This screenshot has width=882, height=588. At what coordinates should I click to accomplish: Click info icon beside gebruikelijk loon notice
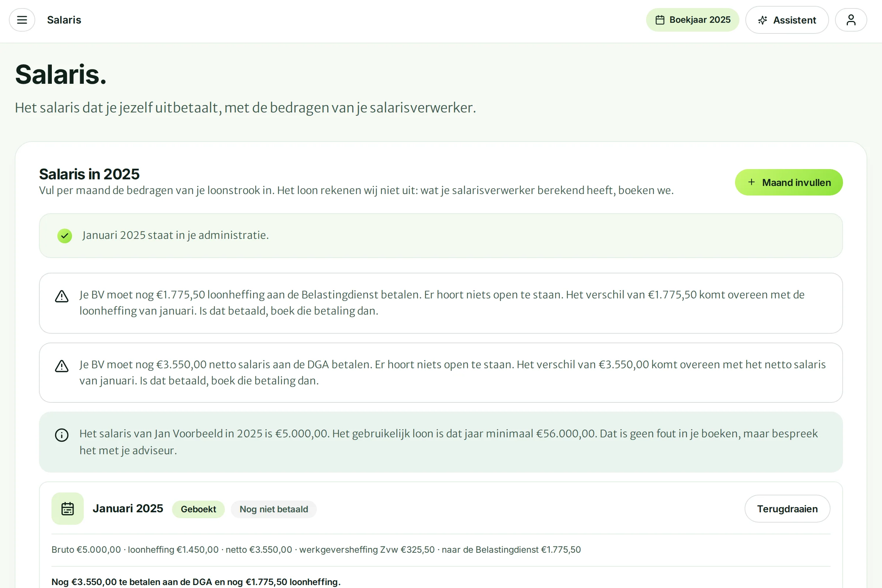click(62, 435)
